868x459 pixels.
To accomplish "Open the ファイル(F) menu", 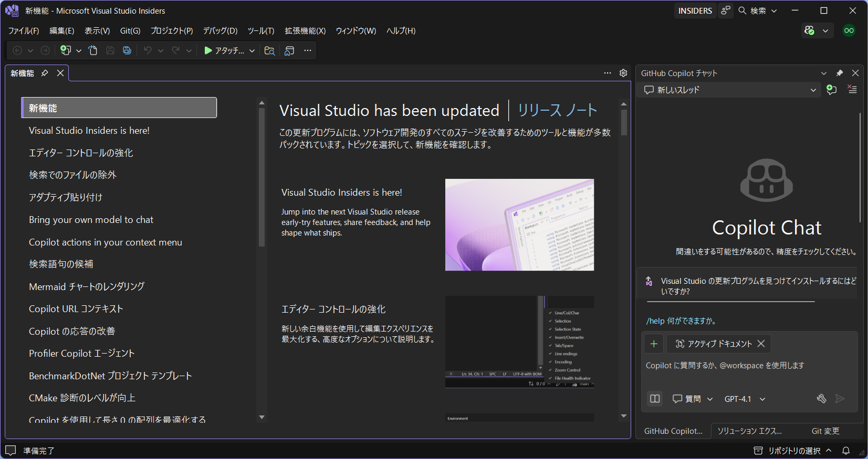I will (24, 30).
